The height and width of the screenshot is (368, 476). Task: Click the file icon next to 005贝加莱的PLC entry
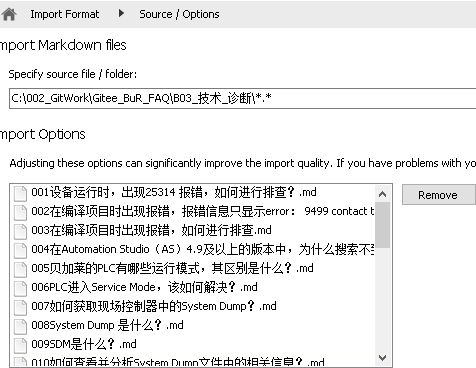pyautogui.click(x=20, y=269)
